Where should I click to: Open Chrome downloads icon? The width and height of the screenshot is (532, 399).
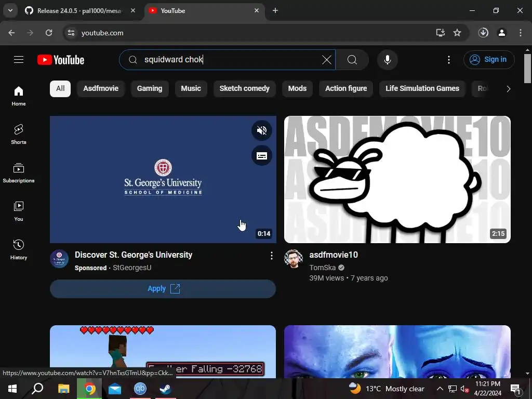tap(483, 33)
